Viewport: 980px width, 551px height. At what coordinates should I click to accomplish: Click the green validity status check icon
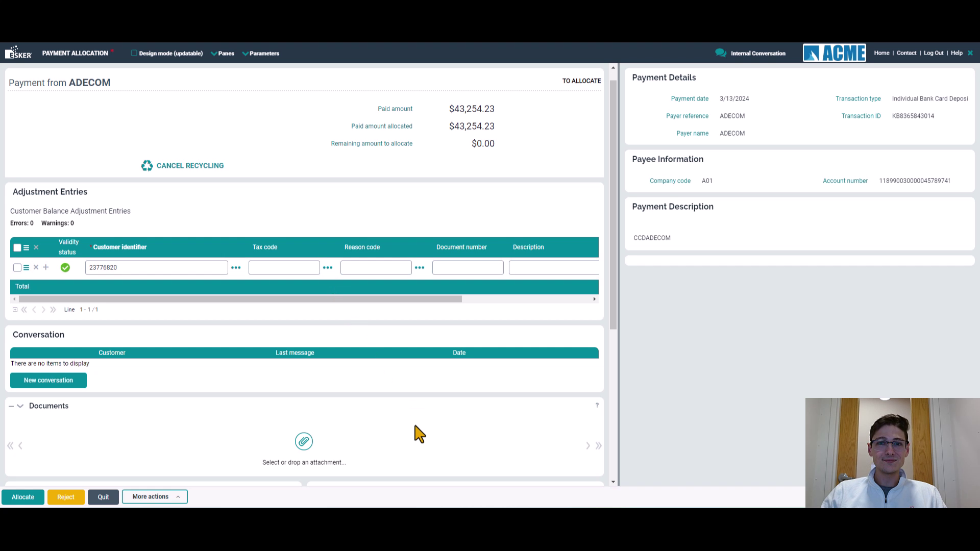[x=65, y=267]
